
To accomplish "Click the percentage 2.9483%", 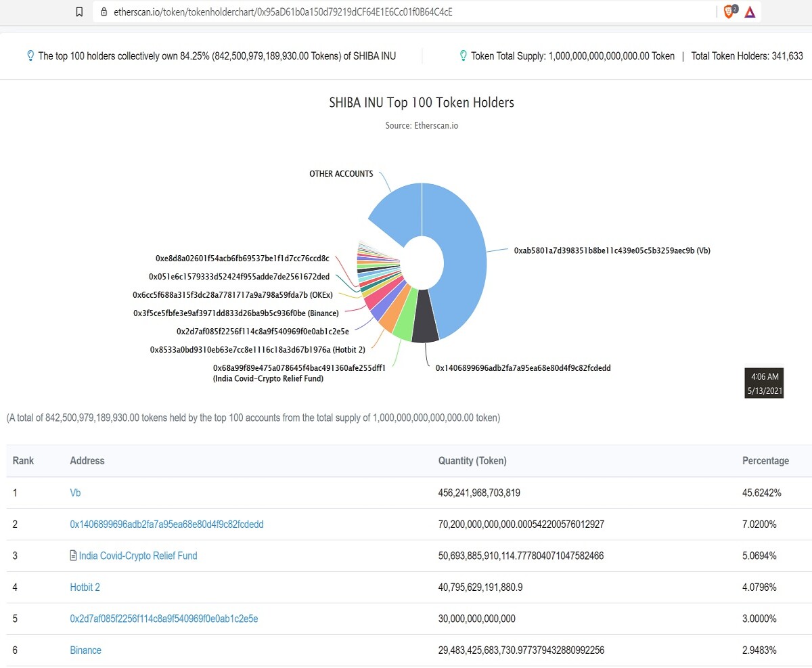I will pos(759,650).
